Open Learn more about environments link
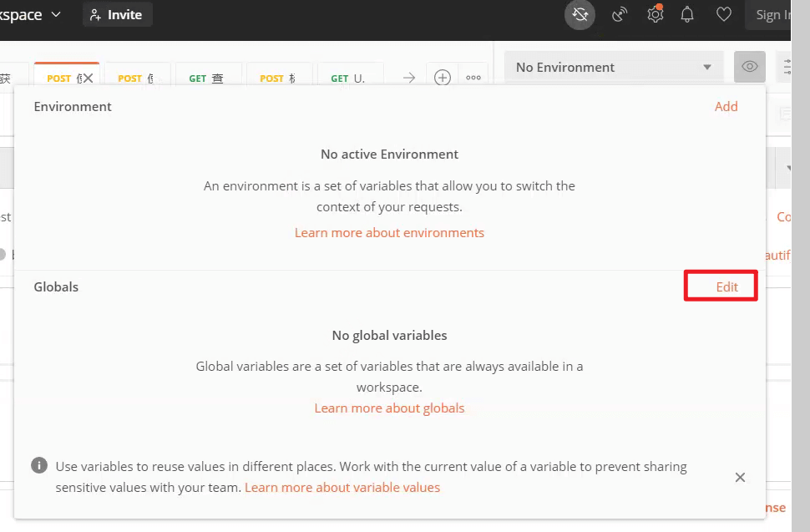 [x=389, y=232]
